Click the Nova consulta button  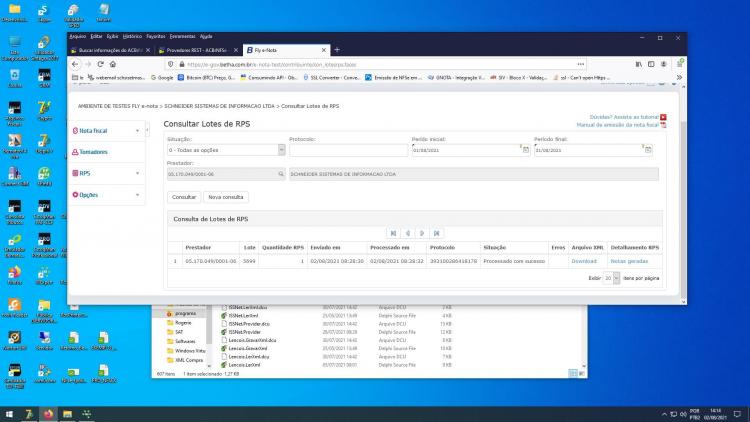(x=226, y=197)
